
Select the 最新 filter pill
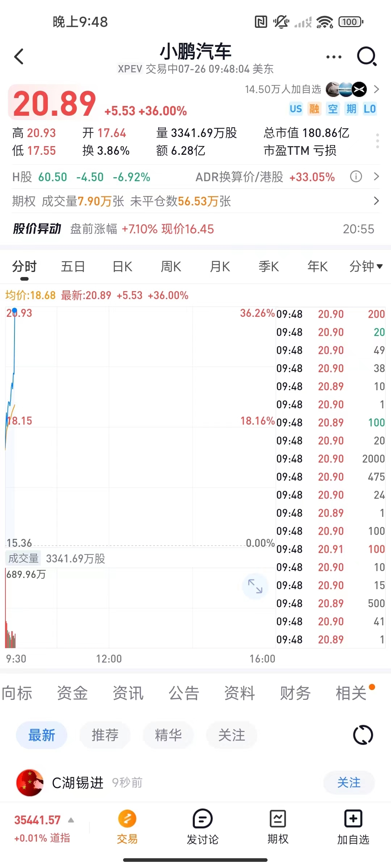(x=42, y=735)
